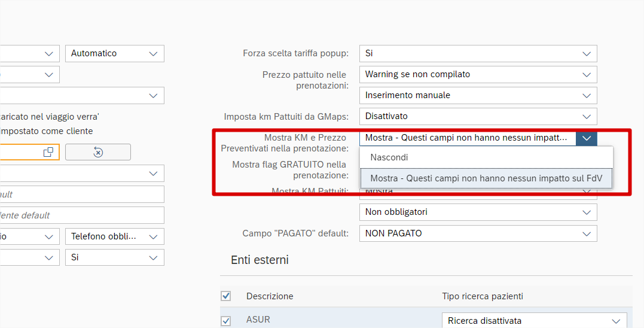Click the clear/reset button with the circled X

(98, 152)
